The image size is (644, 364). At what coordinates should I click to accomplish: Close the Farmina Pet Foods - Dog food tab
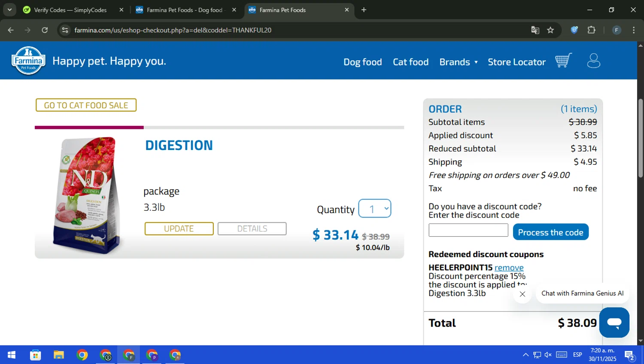pos(234,10)
